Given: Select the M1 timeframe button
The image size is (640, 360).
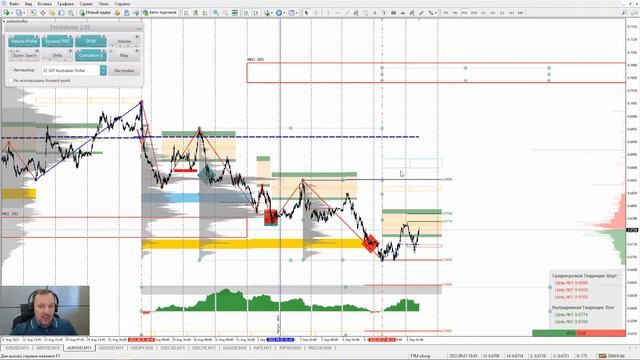Looking at the screenshot, I should pos(446,13).
